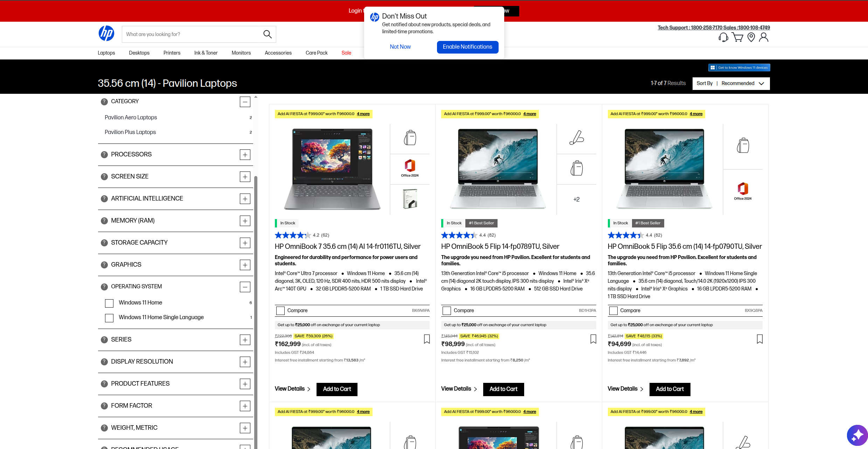The height and width of the screenshot is (449, 868).
Task: Tick Compare for OmniBook 5 Flip BX9Q8PA
Action: pyautogui.click(x=613, y=311)
